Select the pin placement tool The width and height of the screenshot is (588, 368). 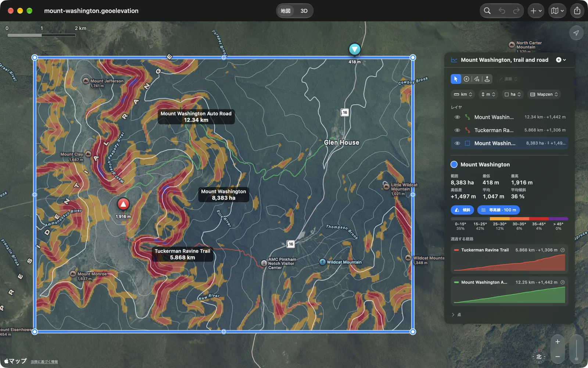click(487, 79)
